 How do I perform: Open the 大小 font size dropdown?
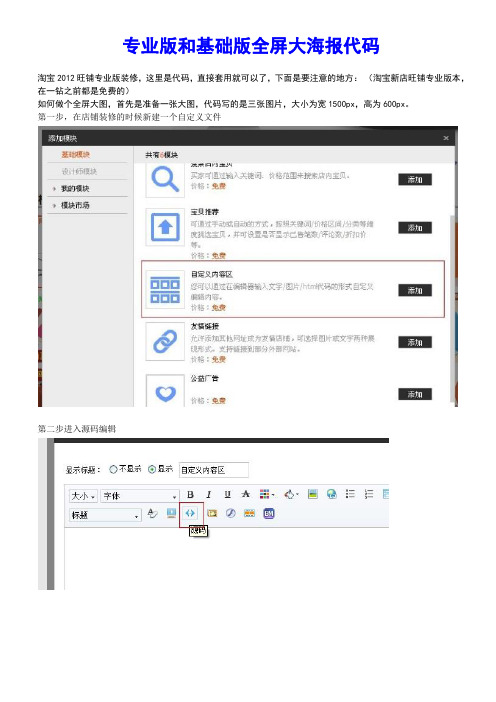pyautogui.click(x=83, y=496)
